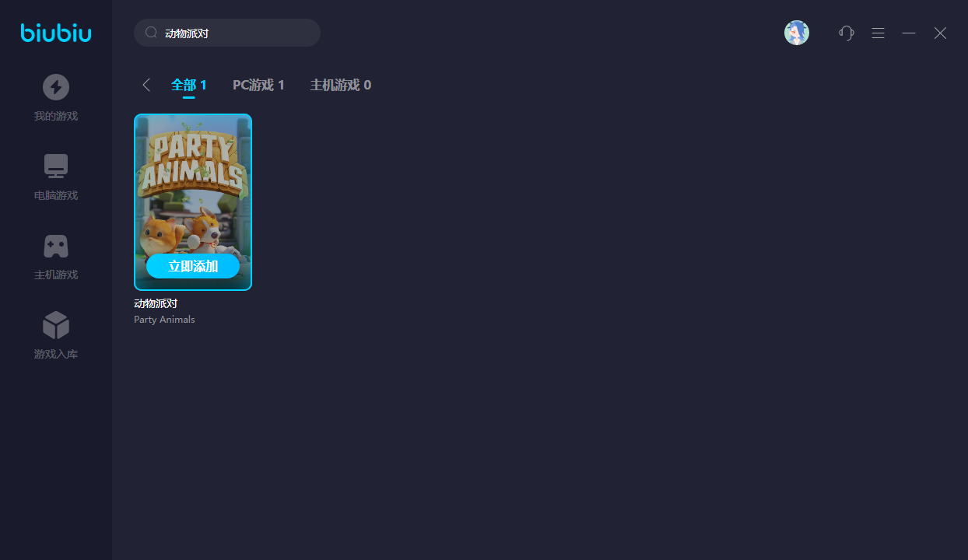Open PC Games (电脑游戏) sidebar section

point(56,177)
